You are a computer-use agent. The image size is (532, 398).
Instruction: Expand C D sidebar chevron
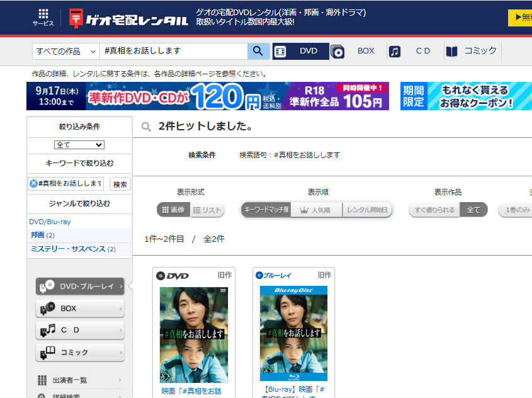(x=121, y=331)
